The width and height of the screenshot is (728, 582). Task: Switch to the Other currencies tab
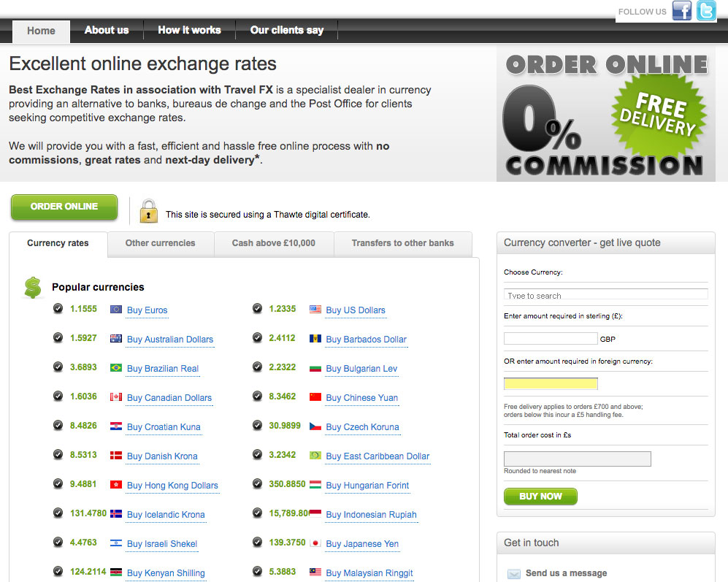pos(160,243)
